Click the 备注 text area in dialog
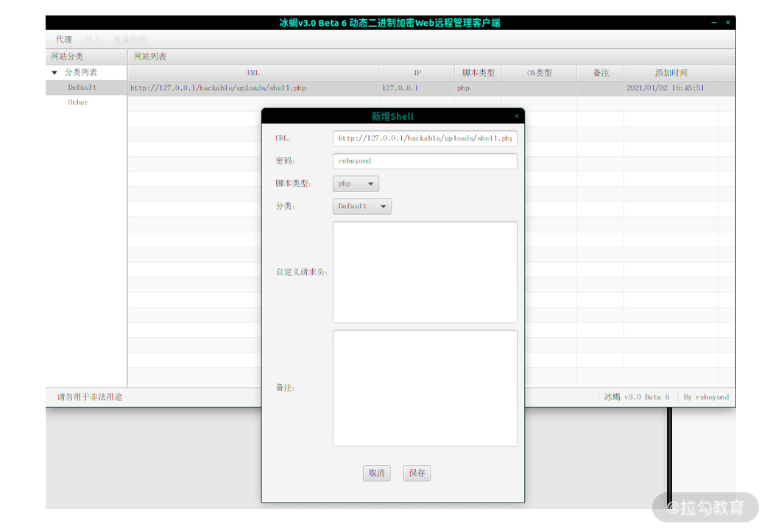Screen dimensions: 770x532 [x=425, y=388]
